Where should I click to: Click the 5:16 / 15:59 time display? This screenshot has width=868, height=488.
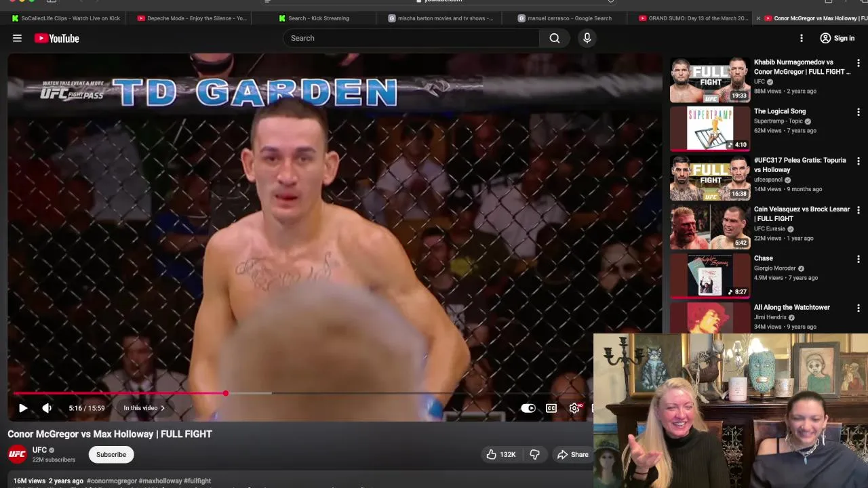[87, 408]
